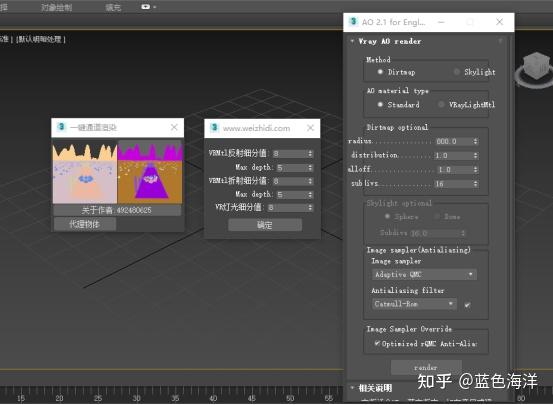Click the 代理物体 button
Image resolution: width=553 pixels, height=405 pixels.
tap(85, 224)
